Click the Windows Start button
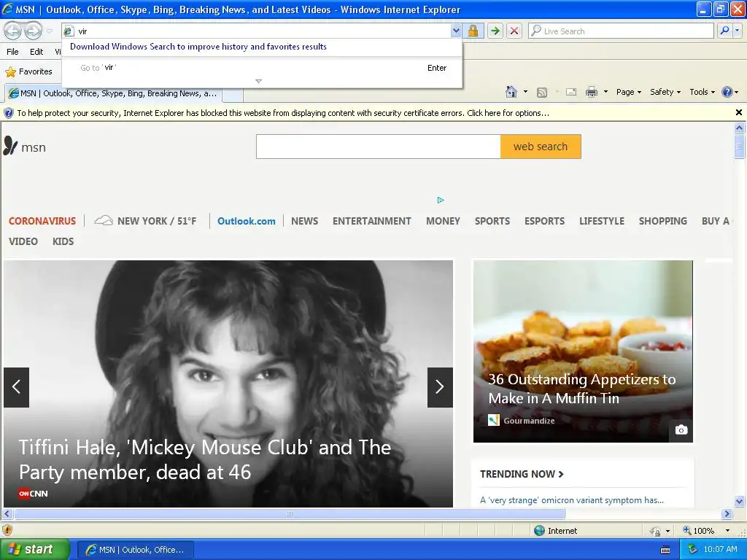Screen dimensions: 747x560 34,549
